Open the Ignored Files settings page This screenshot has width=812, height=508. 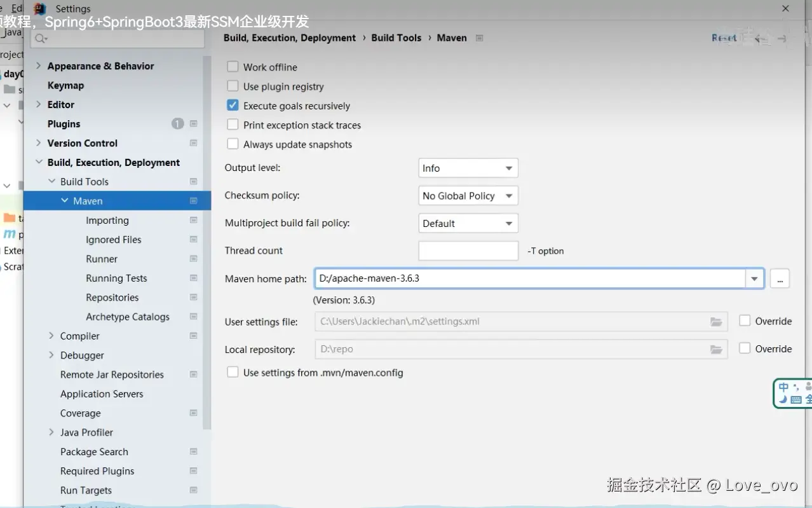[x=114, y=240]
